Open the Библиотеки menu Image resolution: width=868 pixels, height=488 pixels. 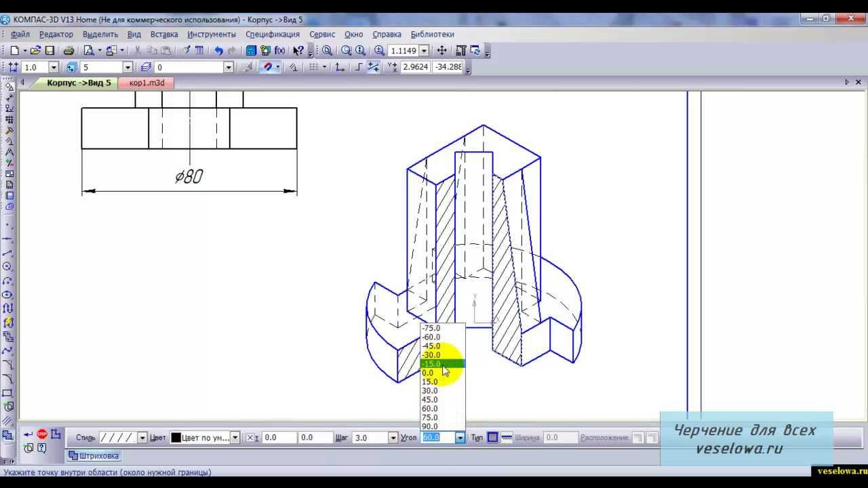432,34
